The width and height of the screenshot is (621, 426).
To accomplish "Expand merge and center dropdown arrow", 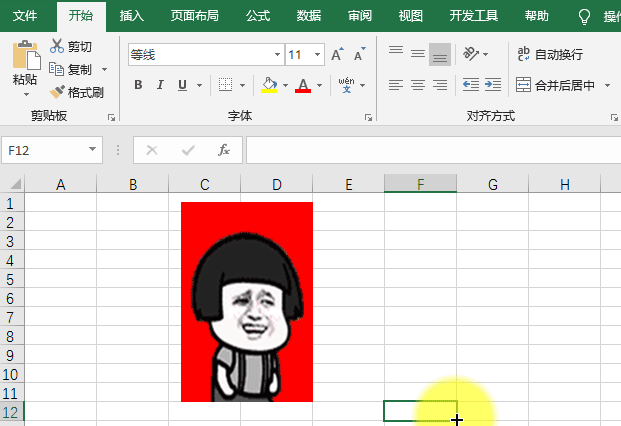I will point(607,85).
